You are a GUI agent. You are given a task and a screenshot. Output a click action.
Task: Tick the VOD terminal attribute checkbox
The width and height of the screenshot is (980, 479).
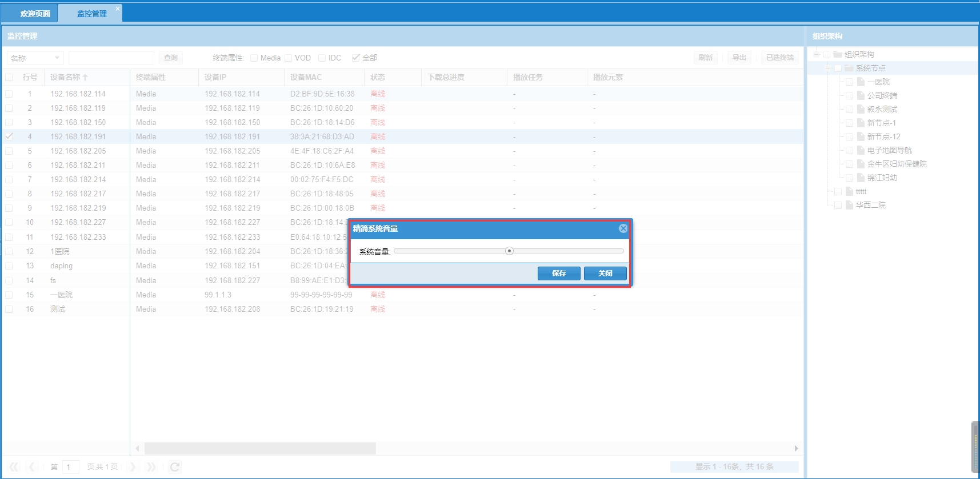pos(289,58)
